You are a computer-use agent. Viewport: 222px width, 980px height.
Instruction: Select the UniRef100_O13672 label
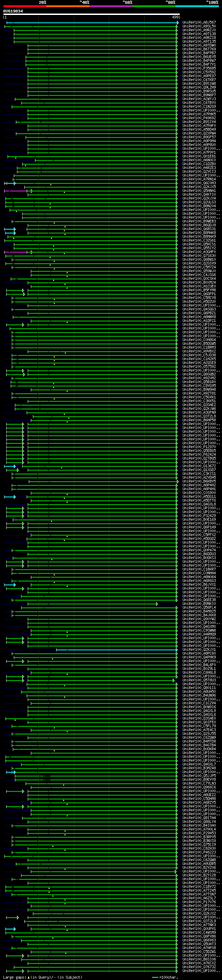(x=199, y=466)
